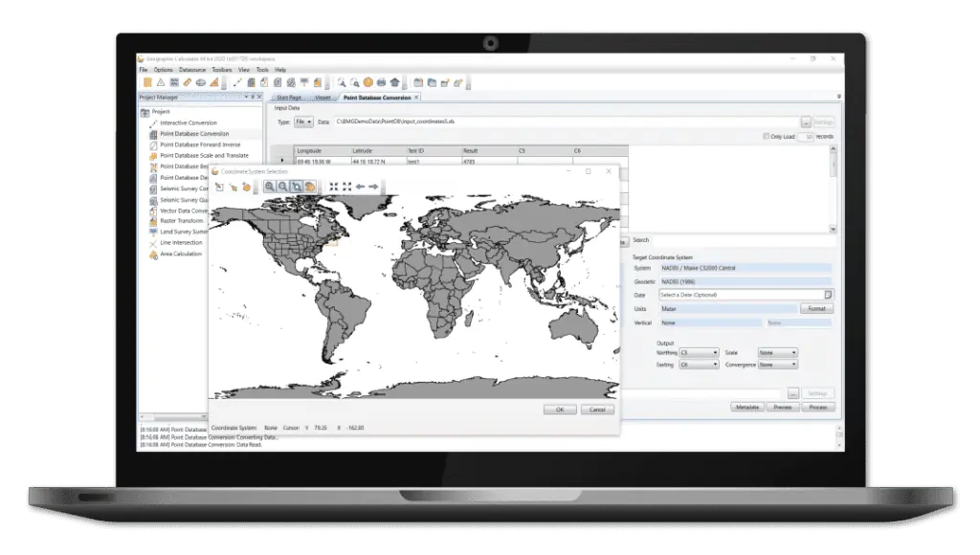Select Point Database Scale and Translate job

[x=205, y=156]
